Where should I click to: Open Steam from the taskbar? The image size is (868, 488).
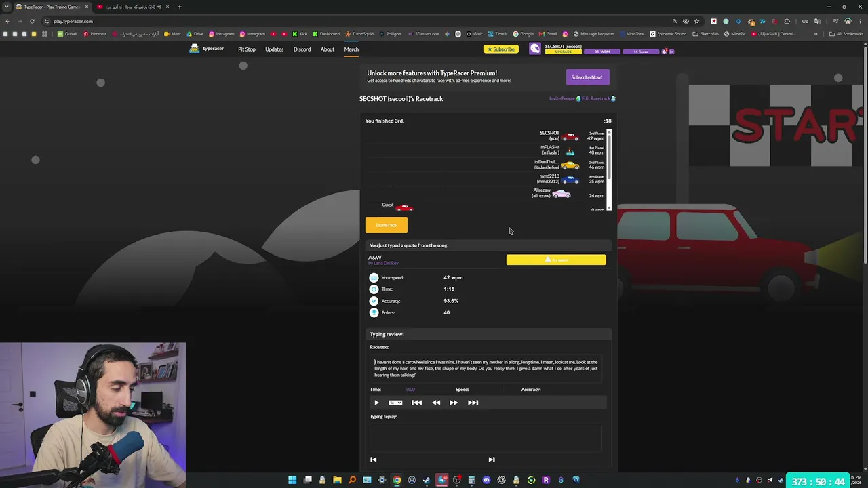(427, 480)
